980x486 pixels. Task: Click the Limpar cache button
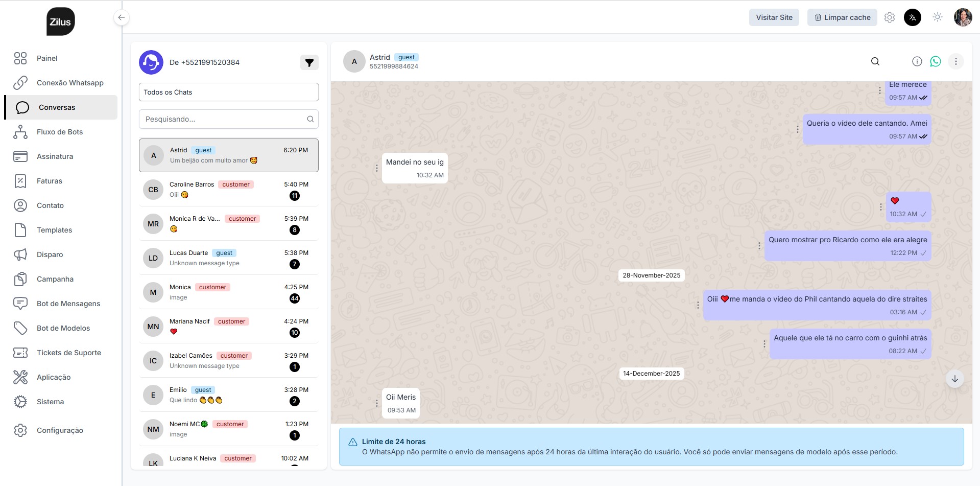pyautogui.click(x=842, y=17)
